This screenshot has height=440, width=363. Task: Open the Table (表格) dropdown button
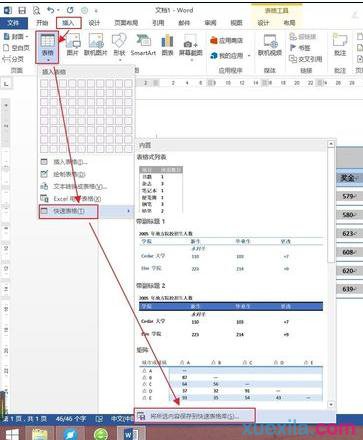click(x=47, y=47)
